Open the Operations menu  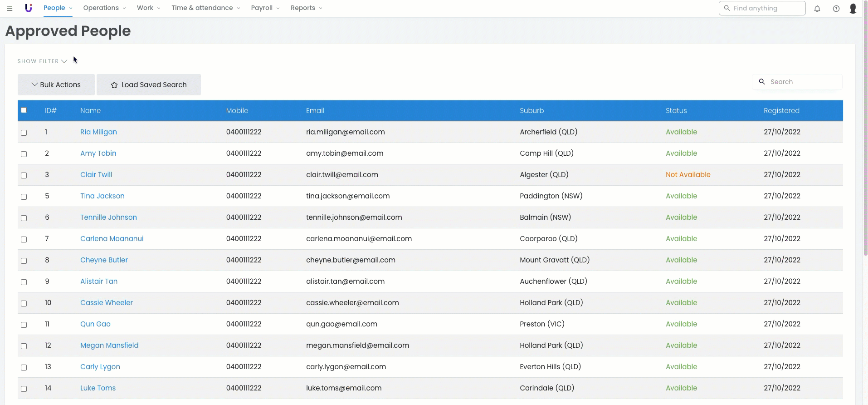tap(104, 8)
